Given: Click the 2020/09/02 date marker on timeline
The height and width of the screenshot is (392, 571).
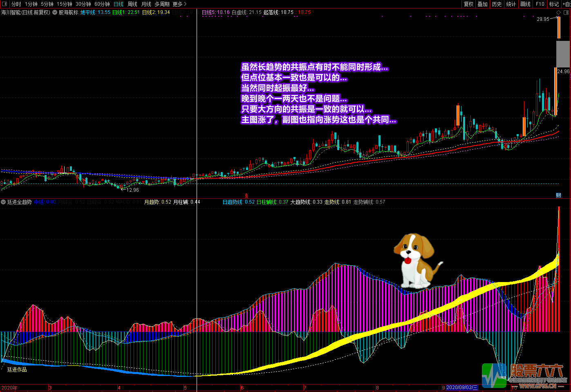Looking at the screenshot, I should [462, 388].
